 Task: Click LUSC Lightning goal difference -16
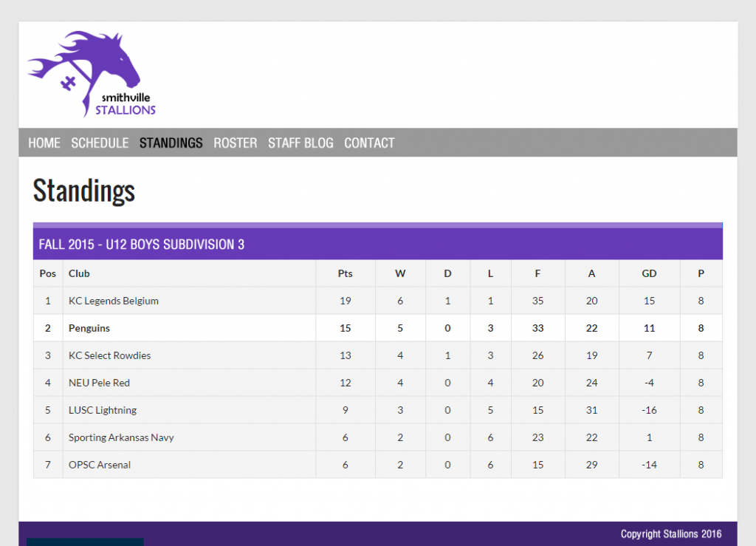(x=649, y=411)
